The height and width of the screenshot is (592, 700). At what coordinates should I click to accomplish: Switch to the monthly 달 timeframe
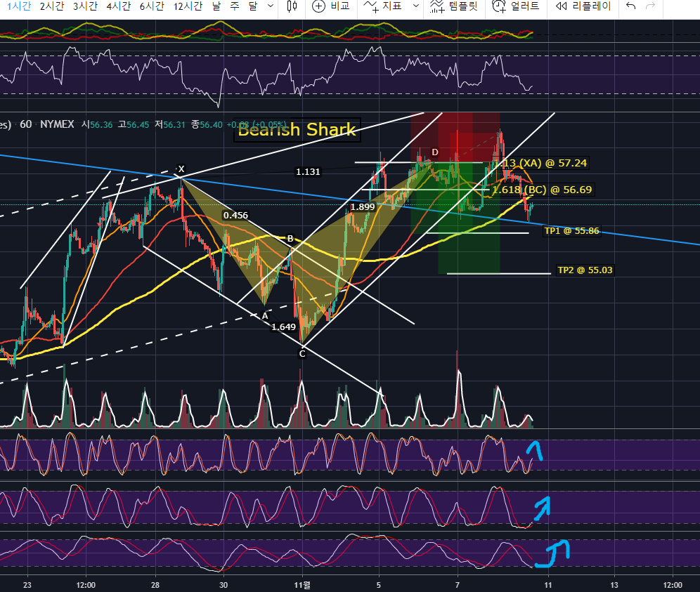(253, 6)
